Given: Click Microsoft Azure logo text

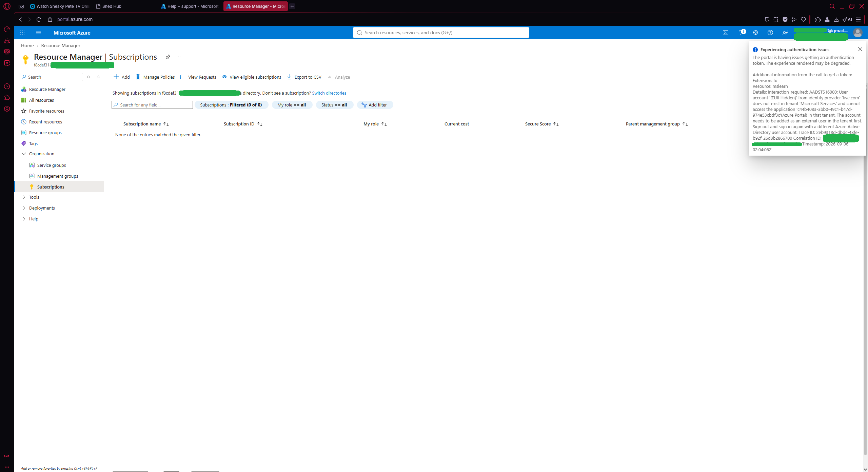Looking at the screenshot, I should point(72,33).
